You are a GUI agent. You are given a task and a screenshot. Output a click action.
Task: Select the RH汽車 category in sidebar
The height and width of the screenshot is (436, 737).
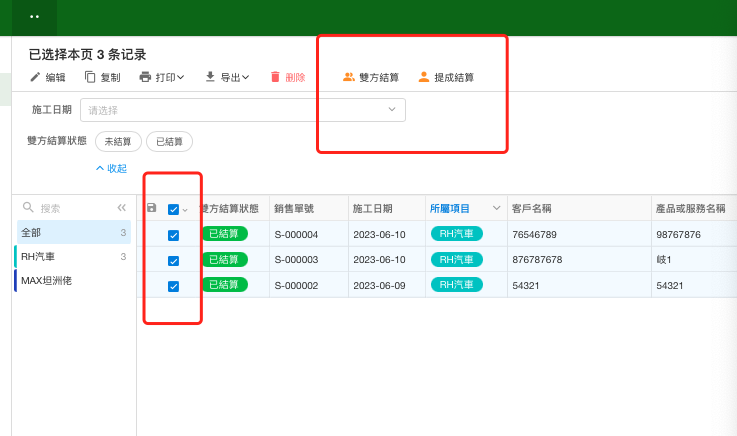point(74,257)
